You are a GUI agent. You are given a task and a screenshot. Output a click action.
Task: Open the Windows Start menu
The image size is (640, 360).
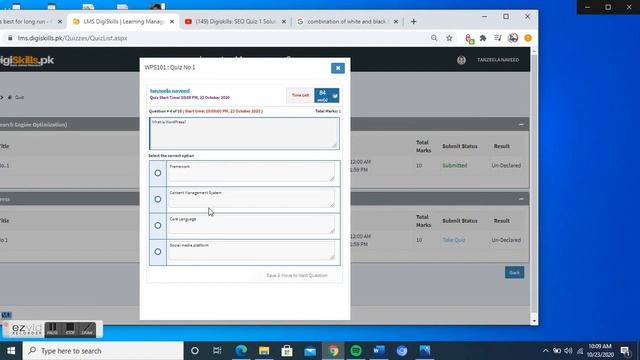[x=11, y=351]
